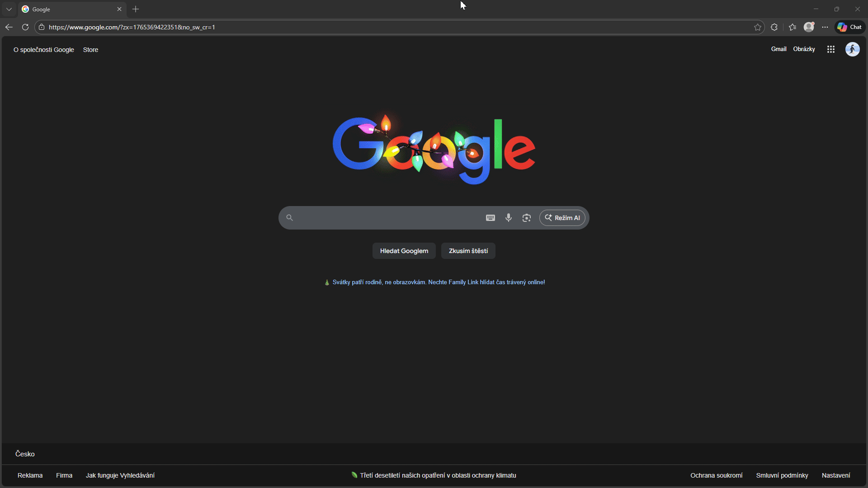
Task: Open the browser extensions icon
Action: (x=774, y=27)
